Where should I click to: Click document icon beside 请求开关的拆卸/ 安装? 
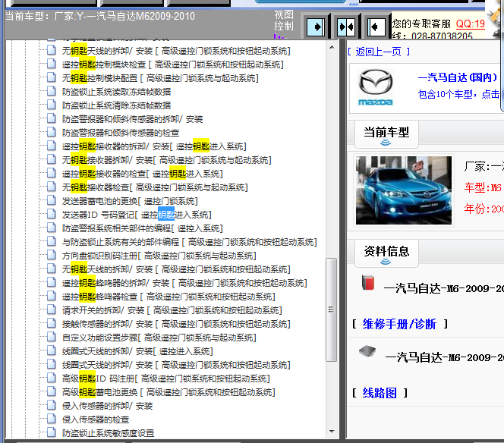click(x=51, y=309)
